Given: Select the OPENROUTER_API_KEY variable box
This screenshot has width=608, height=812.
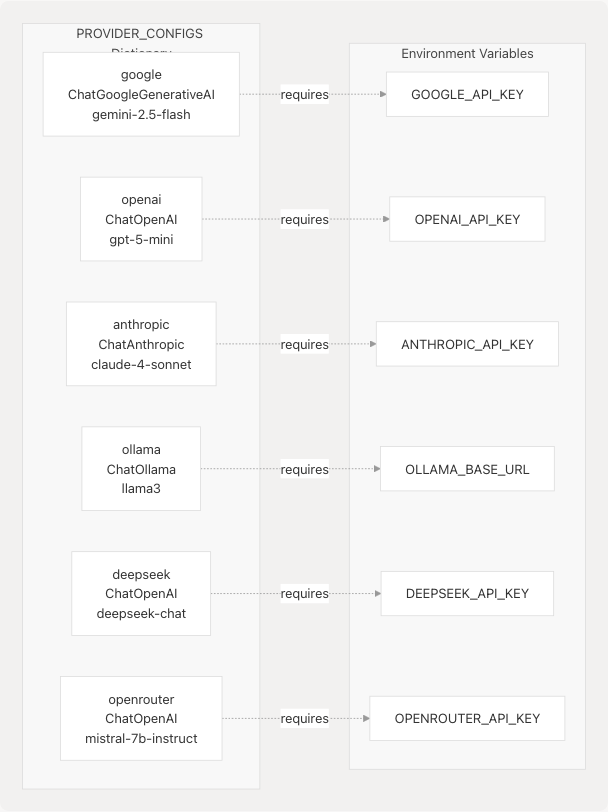Looking at the screenshot, I should 467,718.
